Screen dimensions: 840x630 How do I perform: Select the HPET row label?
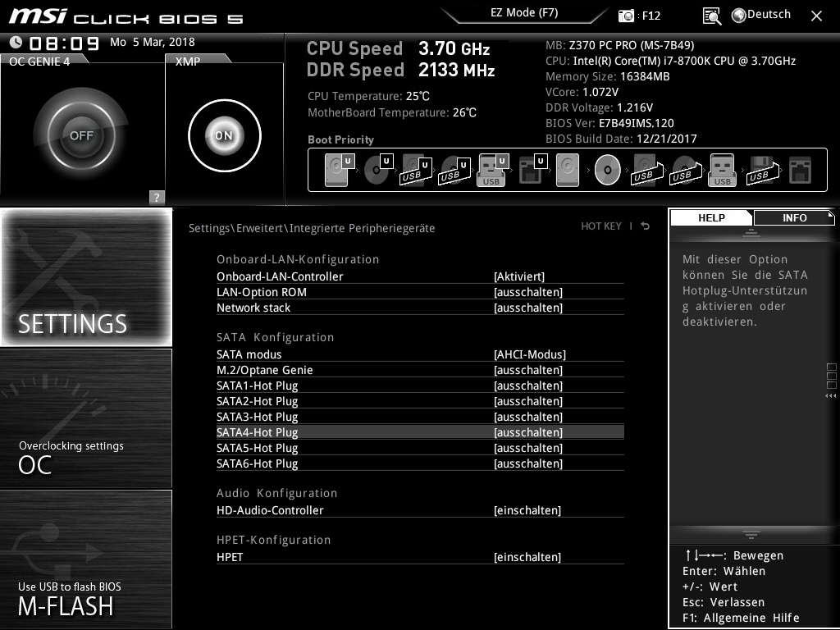point(230,557)
